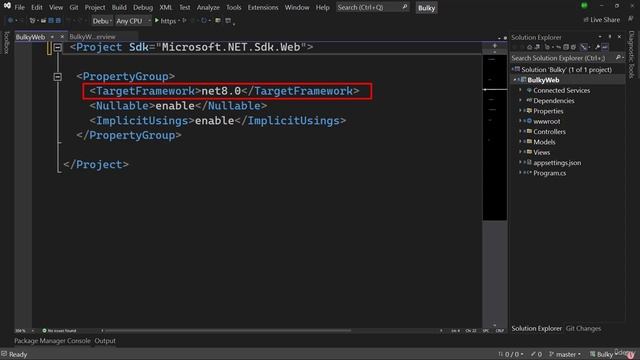Click the Home icon in Solution Explorer

(529, 47)
